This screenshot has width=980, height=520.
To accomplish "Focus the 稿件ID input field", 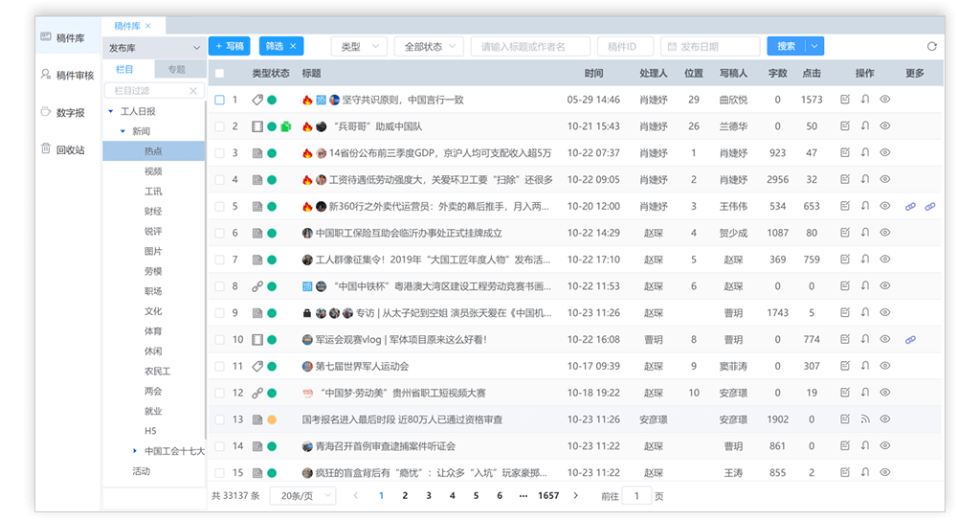I will (x=625, y=46).
